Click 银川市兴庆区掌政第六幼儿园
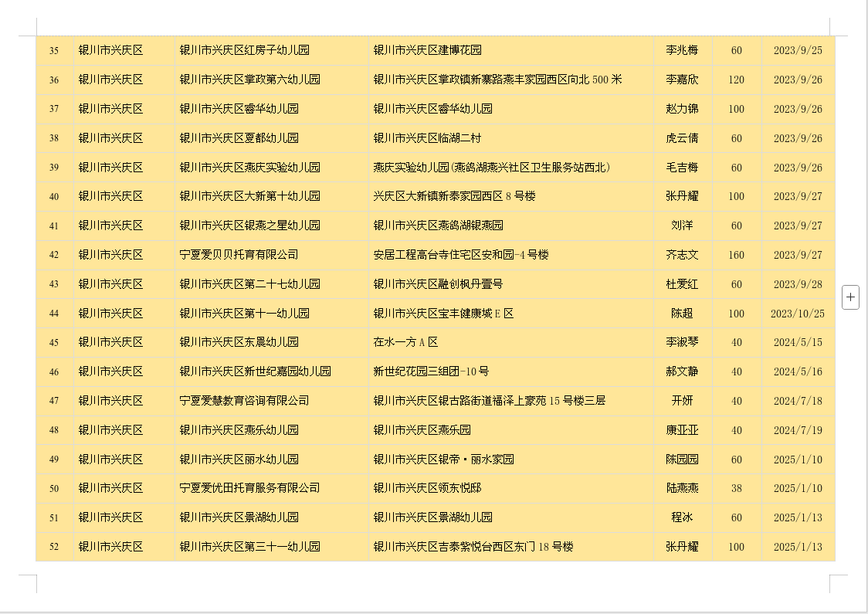The height and width of the screenshot is (614, 868). click(249, 80)
